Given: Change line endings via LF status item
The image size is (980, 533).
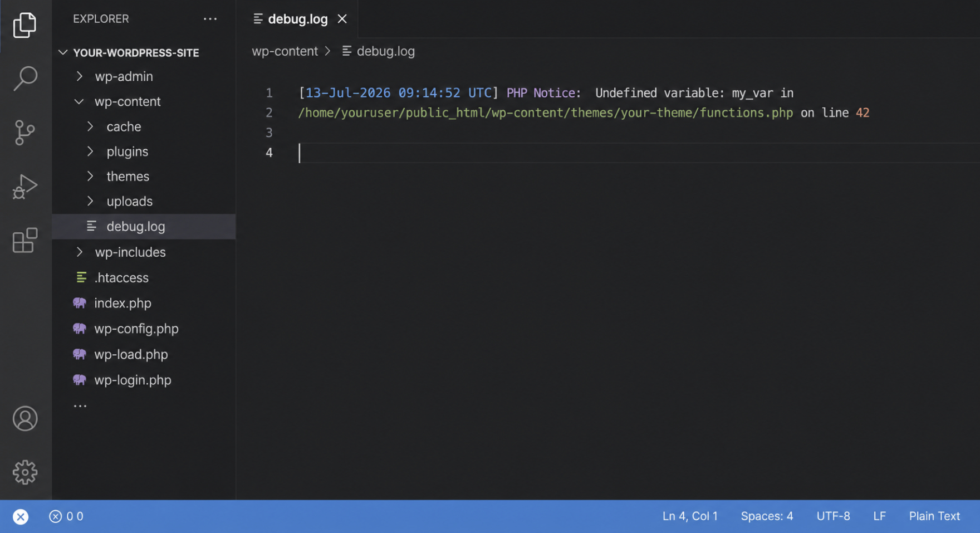Looking at the screenshot, I should point(879,516).
